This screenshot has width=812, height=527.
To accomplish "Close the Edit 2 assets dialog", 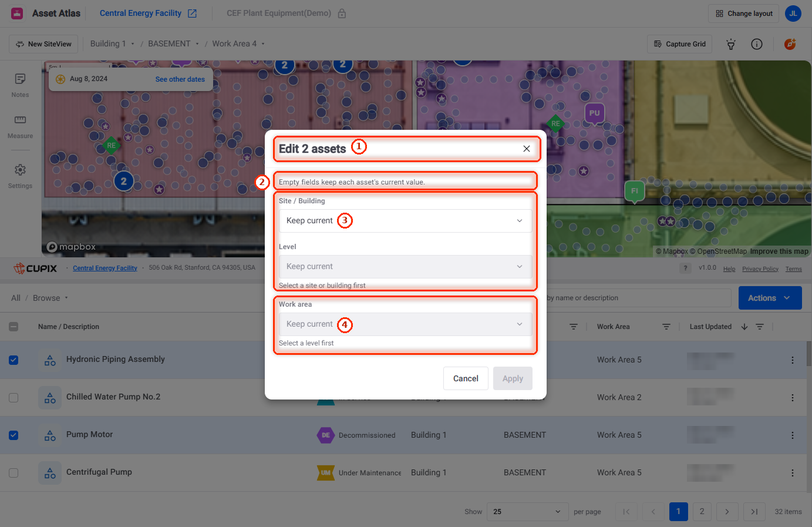I will tap(527, 149).
